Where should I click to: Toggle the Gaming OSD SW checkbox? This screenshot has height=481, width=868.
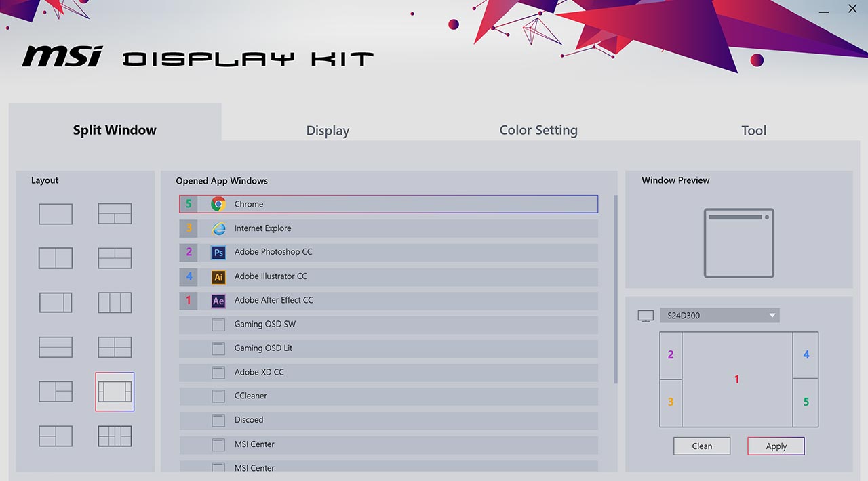[218, 325]
